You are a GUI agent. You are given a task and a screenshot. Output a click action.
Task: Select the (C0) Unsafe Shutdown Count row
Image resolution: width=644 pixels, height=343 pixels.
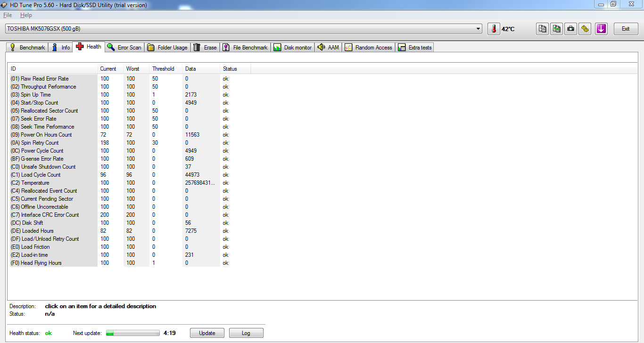[129, 167]
